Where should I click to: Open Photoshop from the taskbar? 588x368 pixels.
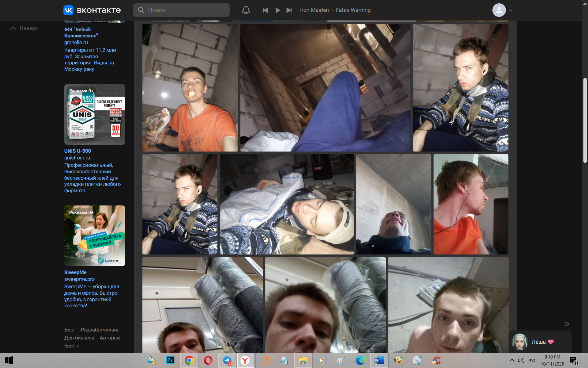pyautogui.click(x=170, y=360)
